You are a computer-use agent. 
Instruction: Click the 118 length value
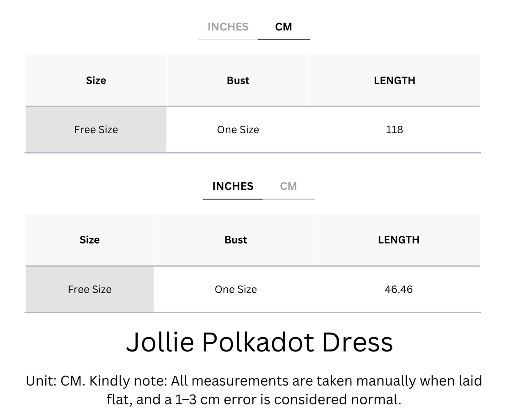click(x=395, y=129)
